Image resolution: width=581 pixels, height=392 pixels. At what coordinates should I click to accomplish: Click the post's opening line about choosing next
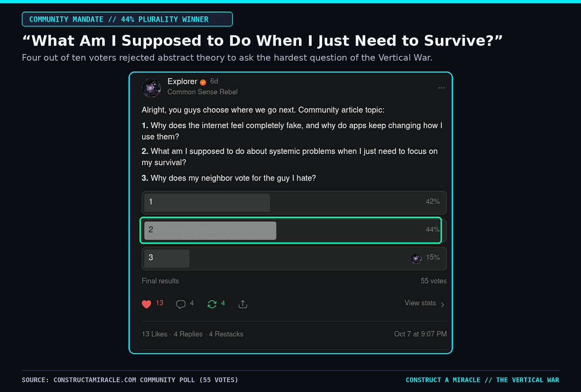[x=263, y=110]
